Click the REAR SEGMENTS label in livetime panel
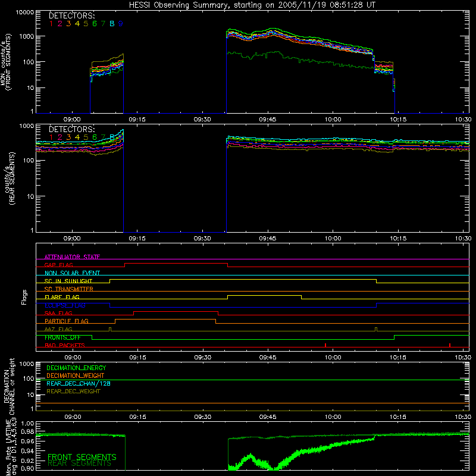Image resolution: width=476 pixels, height=476 pixels. [80, 464]
